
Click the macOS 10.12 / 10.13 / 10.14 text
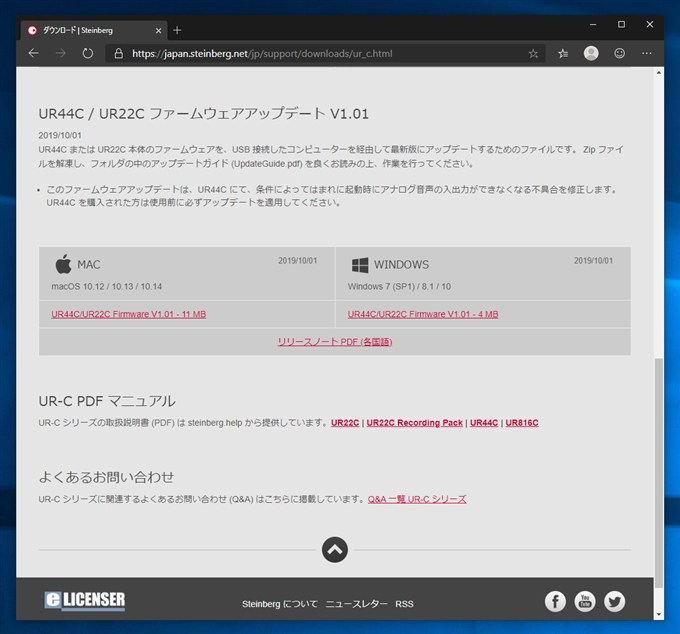[x=107, y=286]
